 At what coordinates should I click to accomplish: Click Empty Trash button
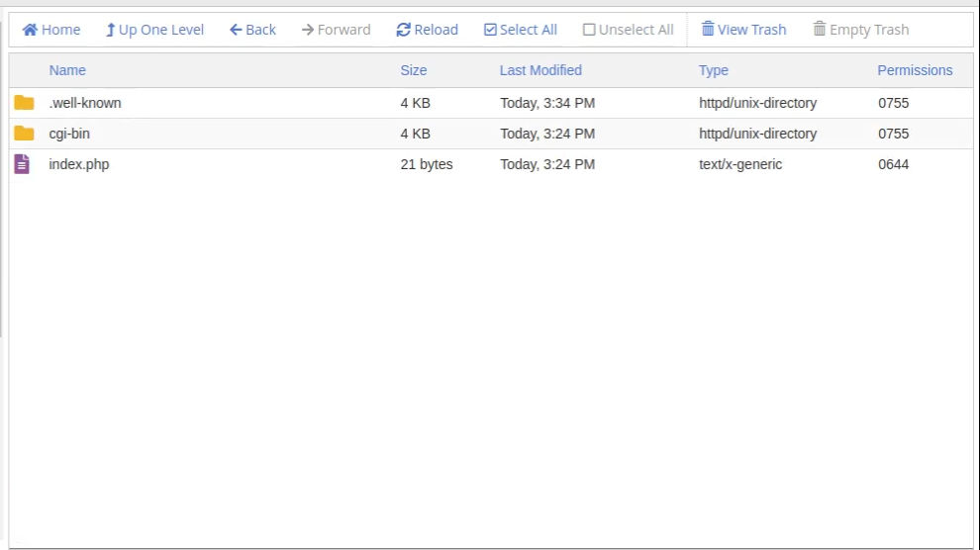click(860, 30)
